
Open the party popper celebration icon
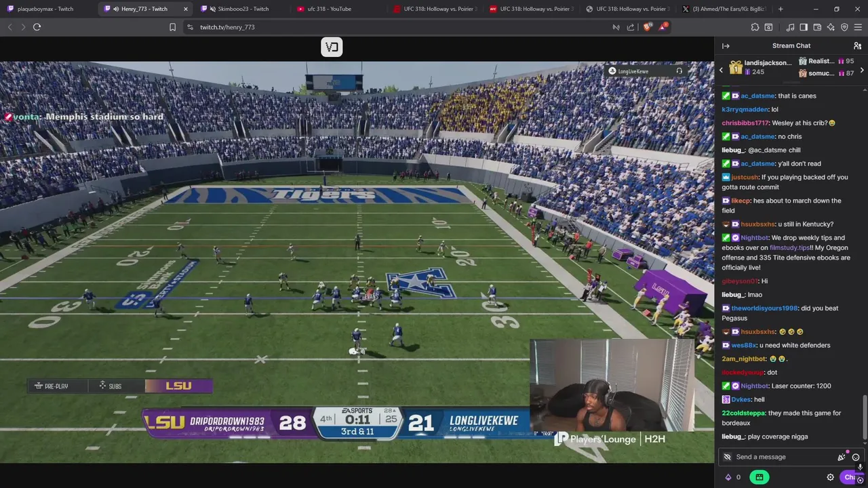pos(842,457)
